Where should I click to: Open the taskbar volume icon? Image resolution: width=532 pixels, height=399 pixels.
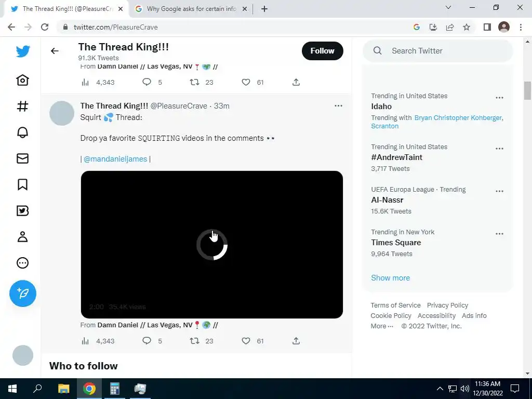click(465, 389)
